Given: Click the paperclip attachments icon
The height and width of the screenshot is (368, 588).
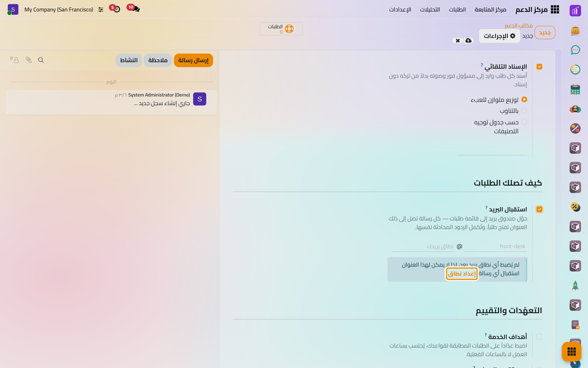Looking at the screenshot, I should [28, 60].
